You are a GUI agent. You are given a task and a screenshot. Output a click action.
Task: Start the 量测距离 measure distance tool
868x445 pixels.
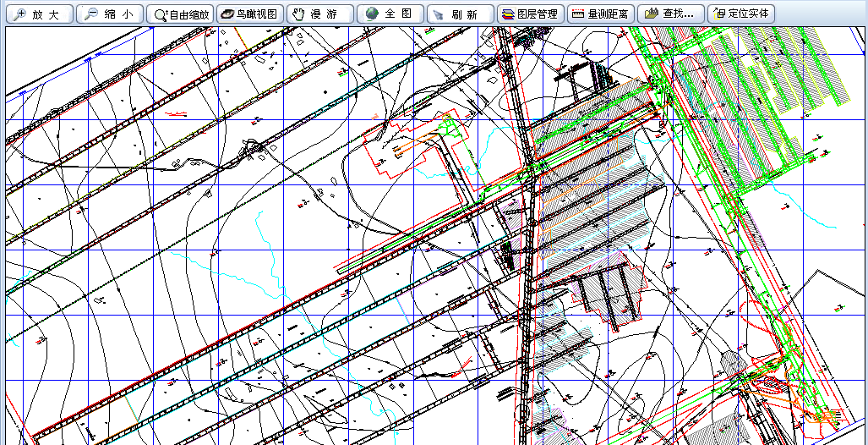coord(599,14)
